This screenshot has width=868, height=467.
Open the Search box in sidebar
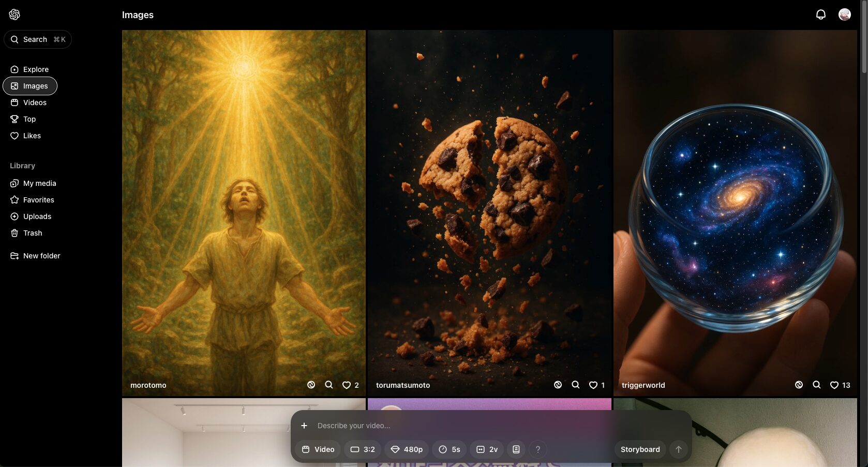pos(38,39)
